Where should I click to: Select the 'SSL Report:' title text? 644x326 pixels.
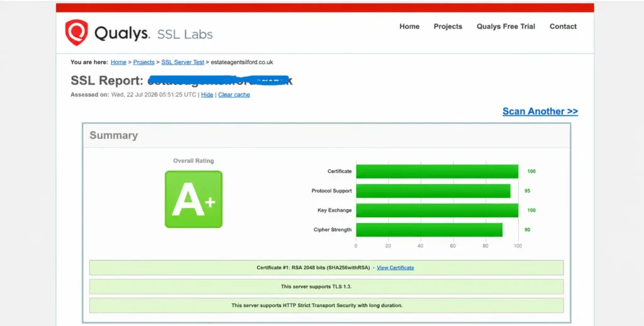[x=107, y=80]
